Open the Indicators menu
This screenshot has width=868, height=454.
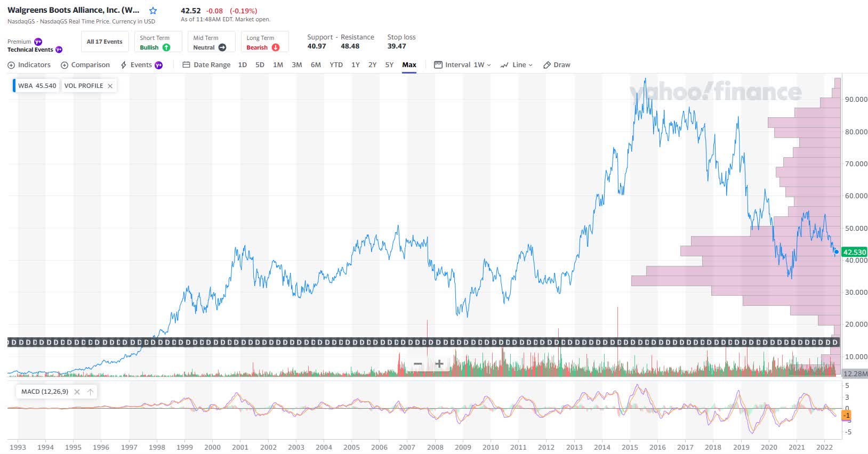[x=29, y=65]
